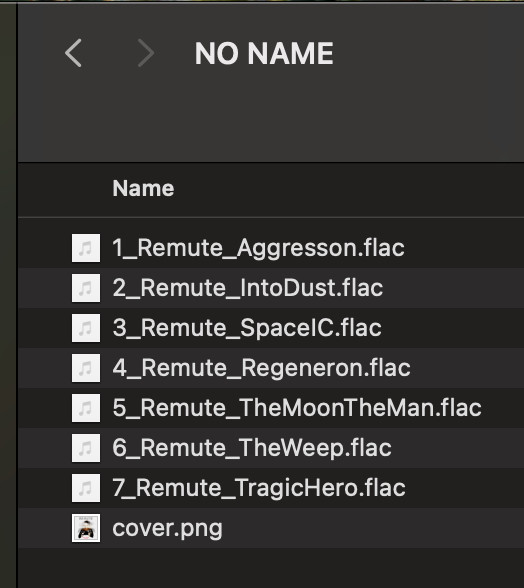Click the NO NAME window title

[x=264, y=53]
